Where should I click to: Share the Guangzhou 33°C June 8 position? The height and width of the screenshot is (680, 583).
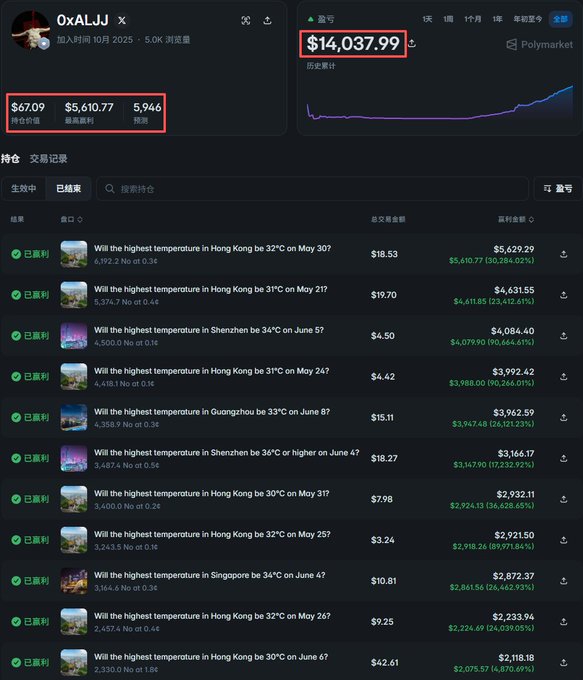[563, 417]
